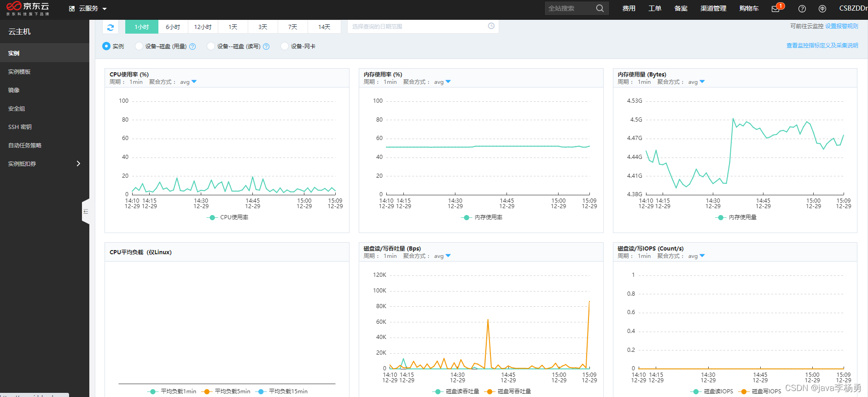
Task: Click the refresh monitoring data icon
Action: click(111, 27)
